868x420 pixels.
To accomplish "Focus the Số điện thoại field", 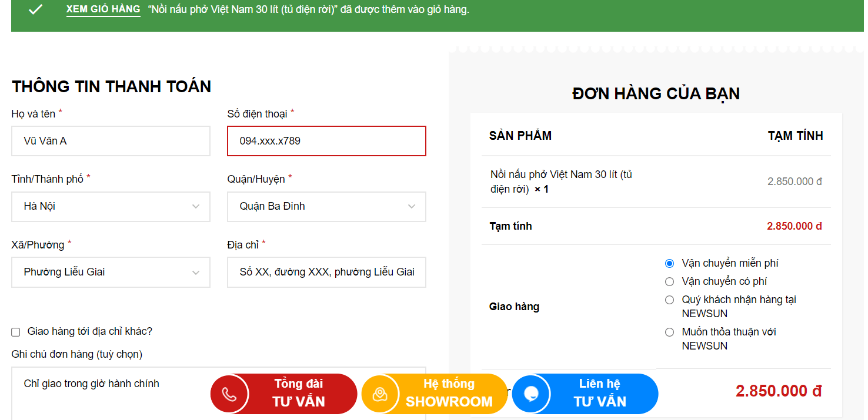I will coord(326,141).
